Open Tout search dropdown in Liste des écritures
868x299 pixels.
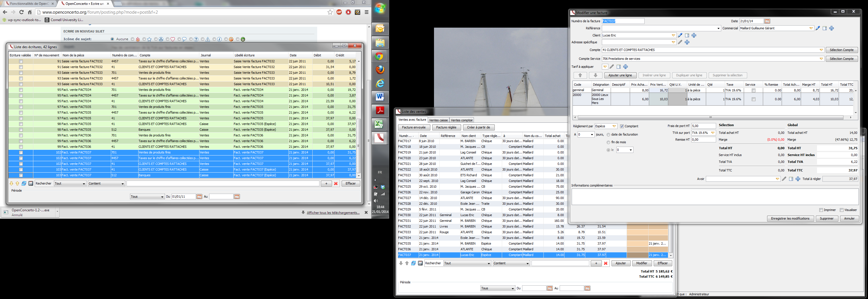(70, 183)
